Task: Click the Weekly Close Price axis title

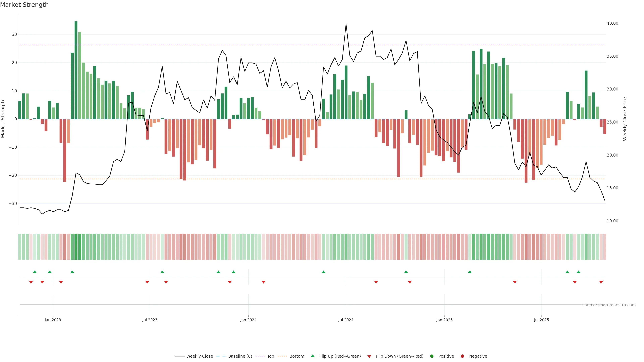Action: pos(625,119)
